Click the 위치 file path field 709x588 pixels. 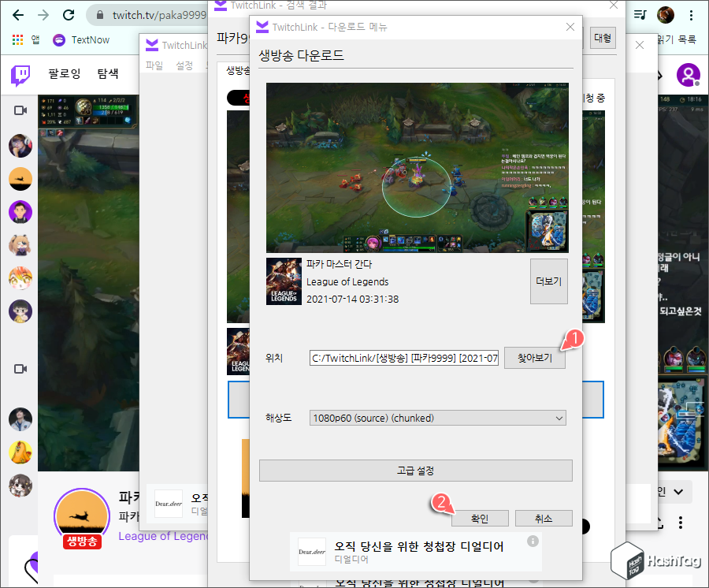tap(404, 358)
